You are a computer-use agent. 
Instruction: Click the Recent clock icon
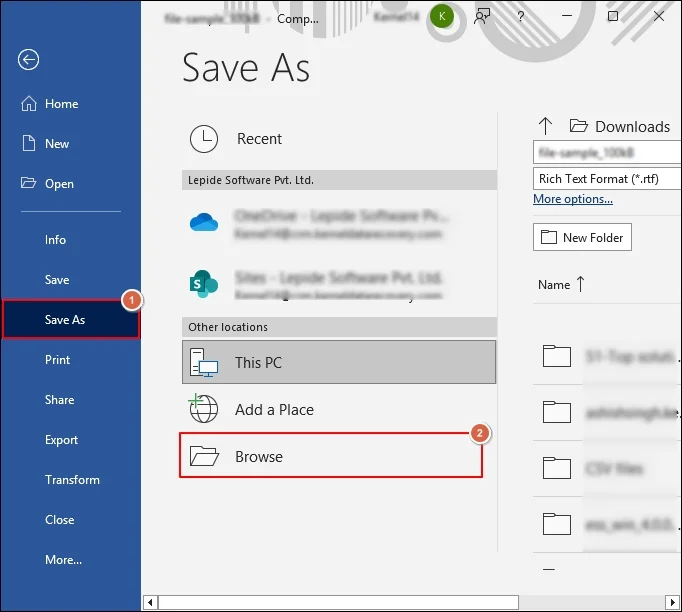click(204, 139)
